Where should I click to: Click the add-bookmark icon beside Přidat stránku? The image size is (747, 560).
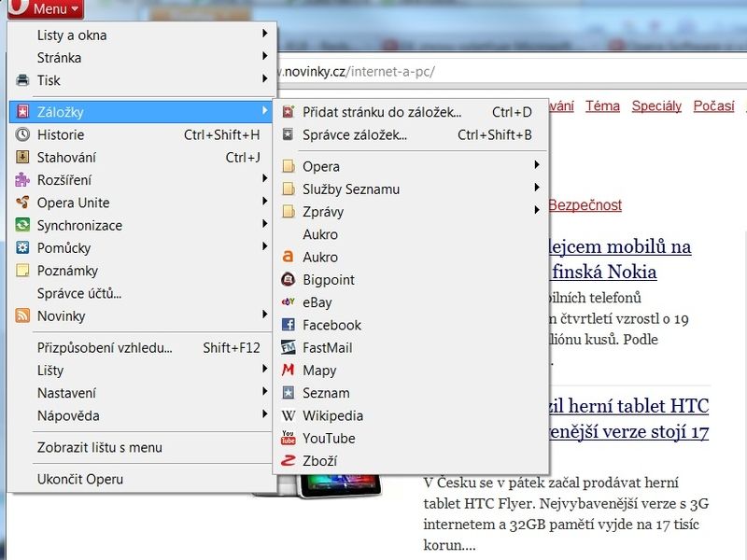tap(289, 112)
